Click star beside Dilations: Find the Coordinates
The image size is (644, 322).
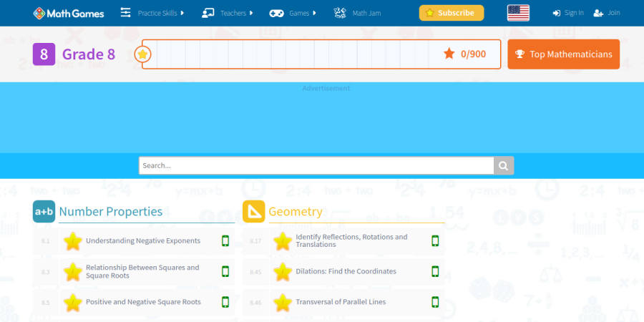point(283,272)
